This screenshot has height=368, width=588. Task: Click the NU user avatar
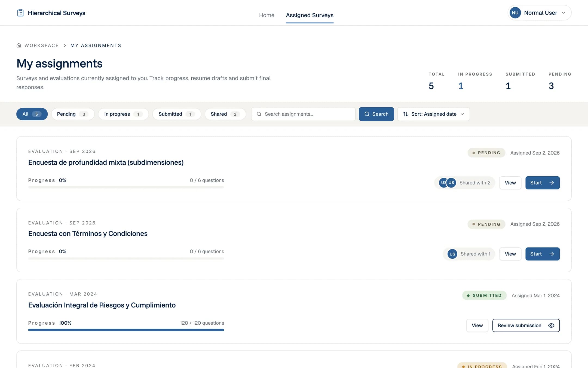515,13
